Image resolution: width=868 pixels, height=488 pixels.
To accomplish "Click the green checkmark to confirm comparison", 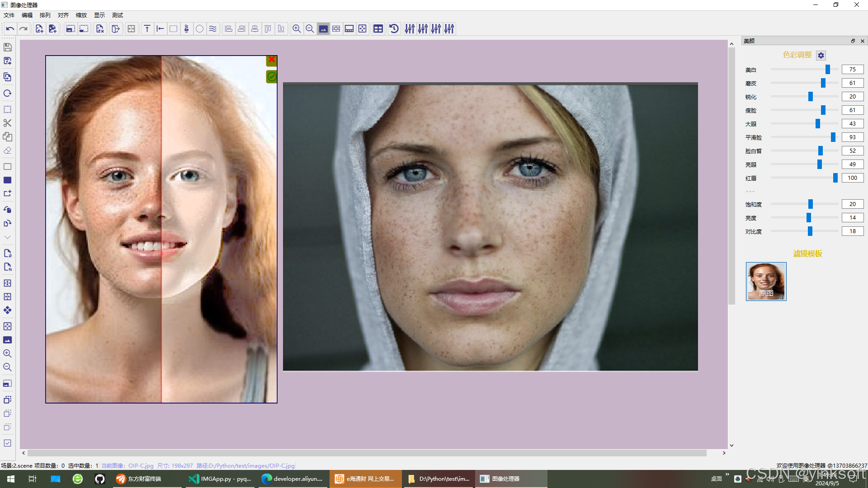I will pyautogui.click(x=271, y=77).
